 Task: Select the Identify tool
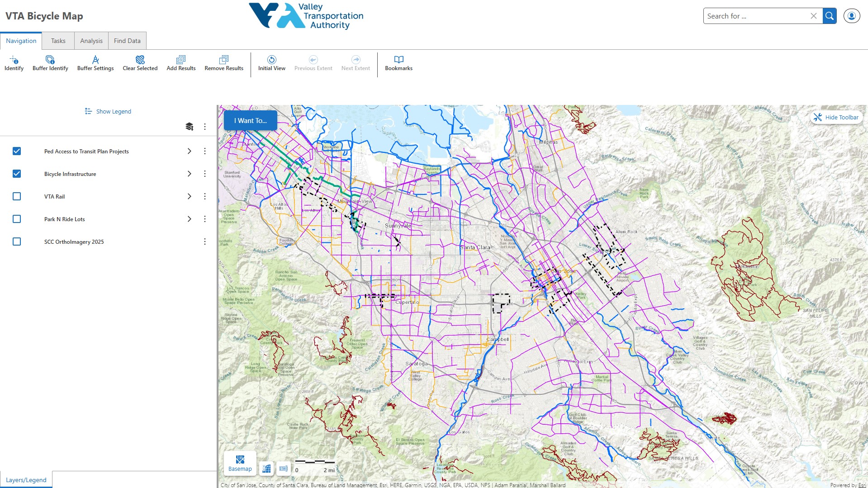pos(14,63)
